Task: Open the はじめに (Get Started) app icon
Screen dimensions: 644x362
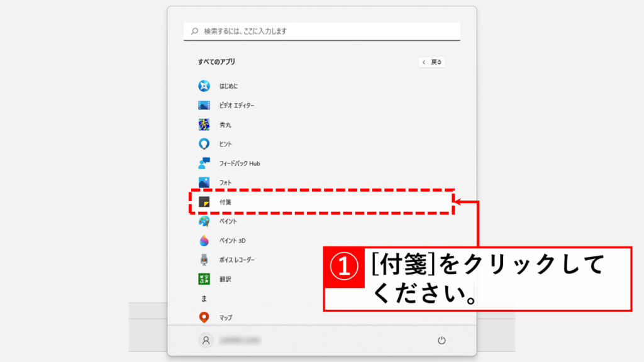Action: (204, 86)
